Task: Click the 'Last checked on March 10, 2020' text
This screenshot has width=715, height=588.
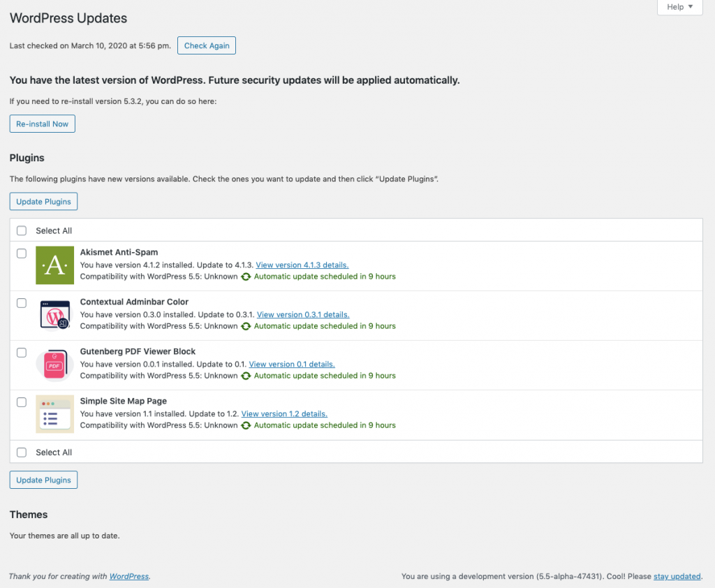Action: pos(90,45)
